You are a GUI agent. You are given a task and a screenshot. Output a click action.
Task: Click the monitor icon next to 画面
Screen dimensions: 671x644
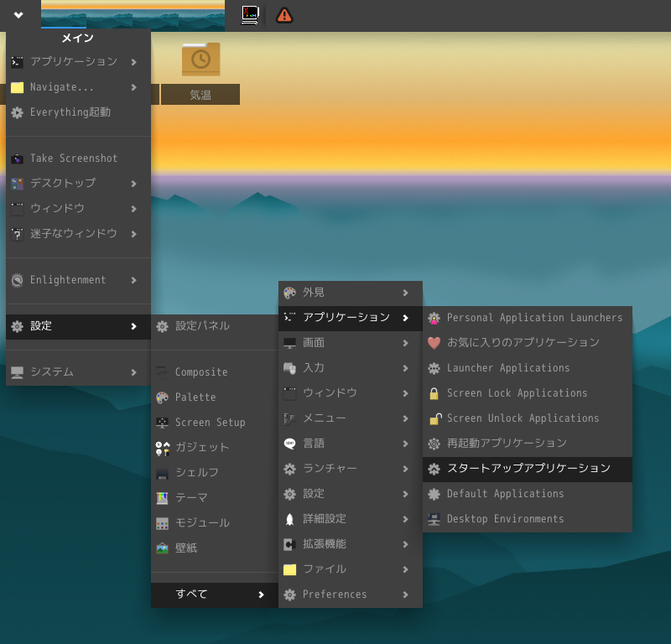click(289, 343)
